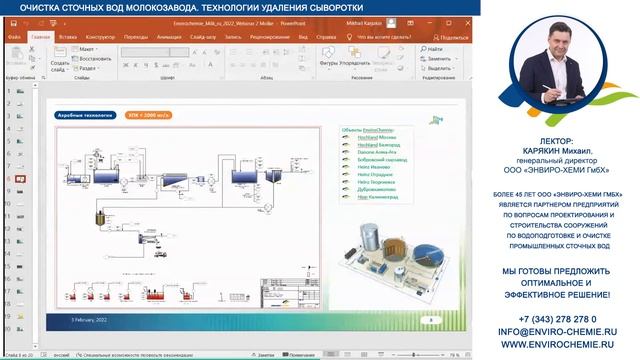The height and width of the screenshot is (360, 640).
Task: Click the Cut scissors icon
Action: click(x=32, y=49)
